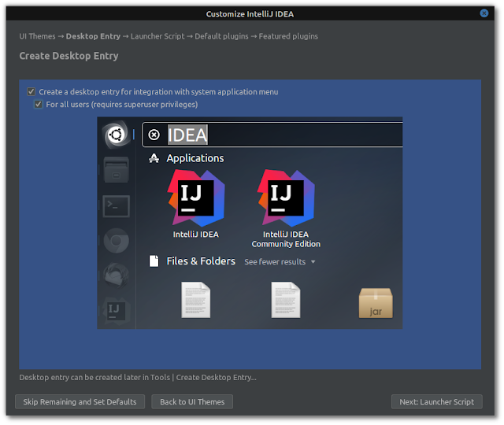This screenshot has height=425, width=504.
Task: Select Launcher Script step in breadcrumb
Action: [x=157, y=36]
